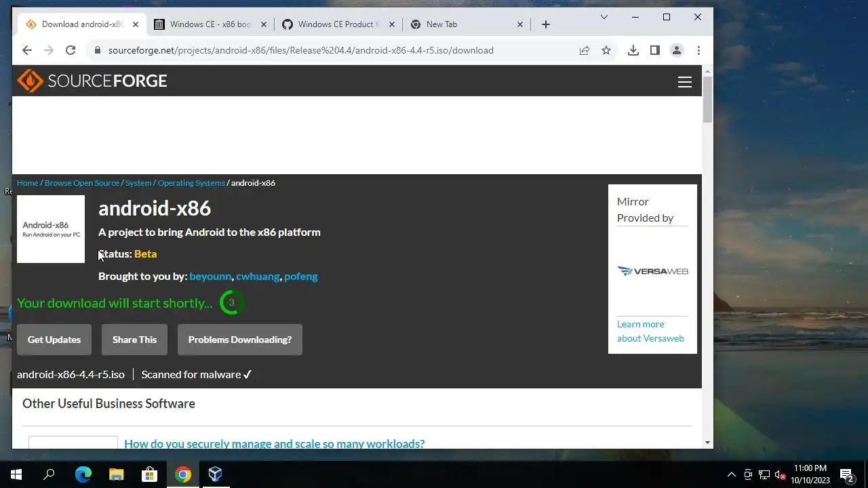
Task: Close the Windows CE x86 boot tab
Action: coord(264,24)
